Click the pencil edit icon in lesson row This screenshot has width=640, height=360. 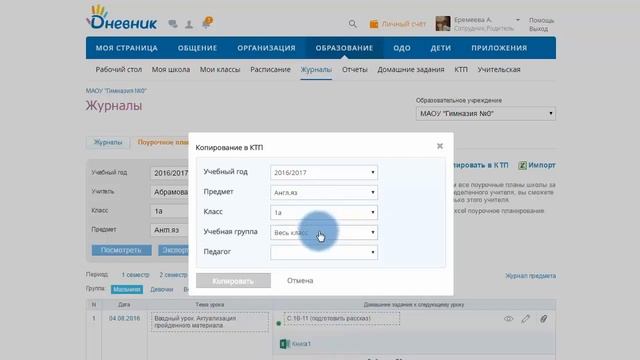pyautogui.click(x=525, y=319)
